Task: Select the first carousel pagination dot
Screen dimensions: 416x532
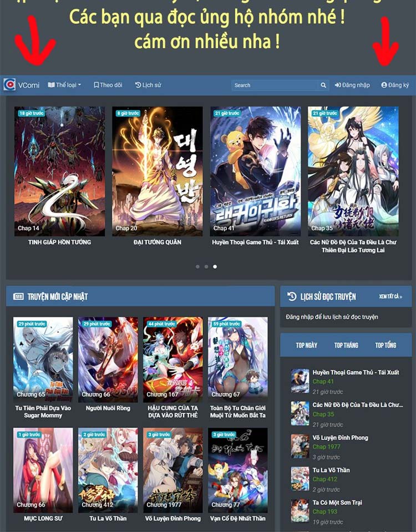Action: 197,267
